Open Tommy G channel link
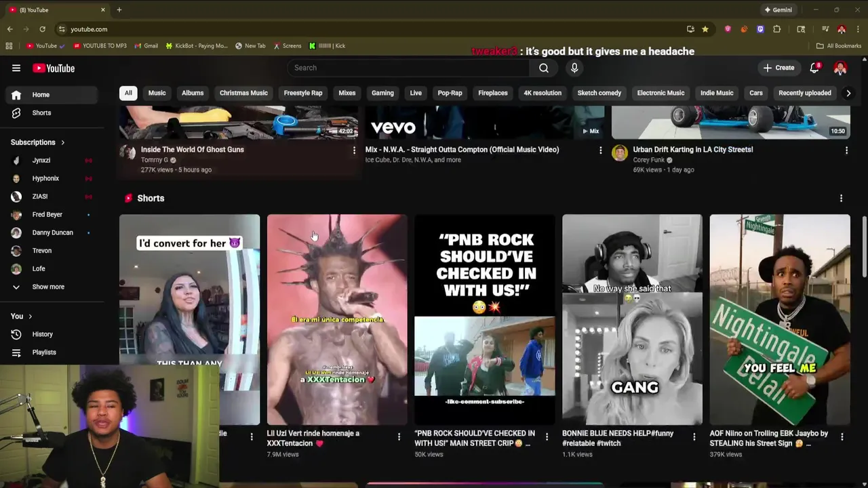The height and width of the screenshot is (488, 868). tap(155, 160)
